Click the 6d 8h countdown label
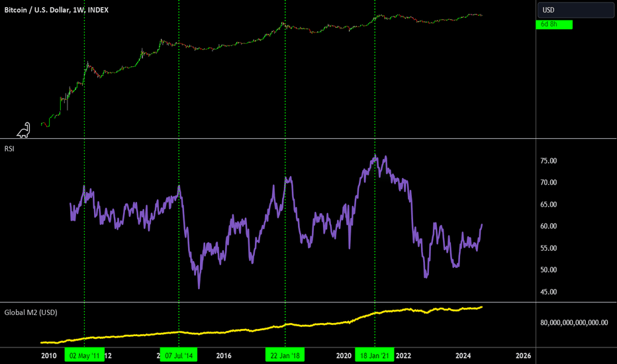Viewport: 617px width, 364px height. coord(554,24)
